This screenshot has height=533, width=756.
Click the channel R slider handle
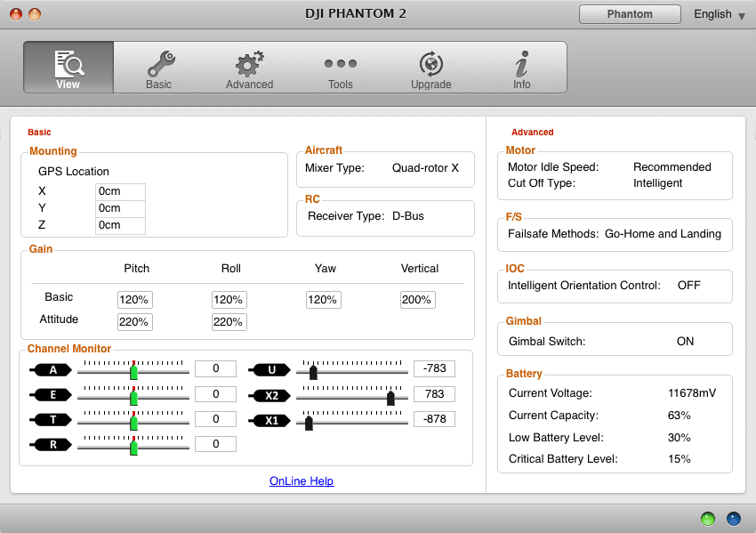[133, 447]
